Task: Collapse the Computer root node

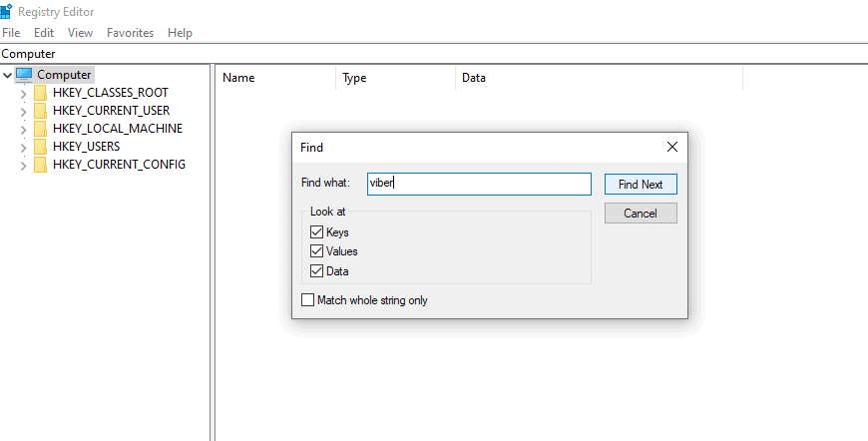Action: tap(8, 75)
